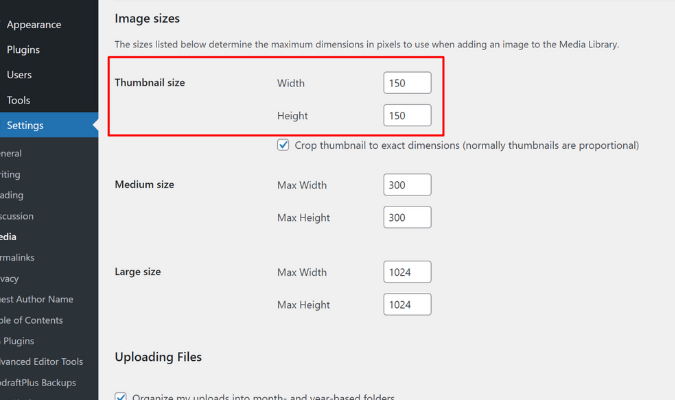Open Table of Contents settings page
Viewport: 675px width, 400px height.
point(31,320)
